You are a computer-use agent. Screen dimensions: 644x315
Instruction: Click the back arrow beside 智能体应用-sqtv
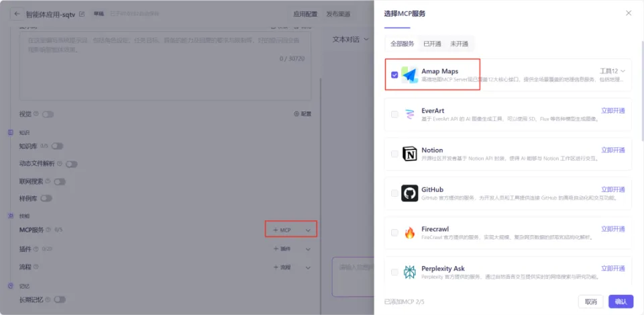(17, 14)
